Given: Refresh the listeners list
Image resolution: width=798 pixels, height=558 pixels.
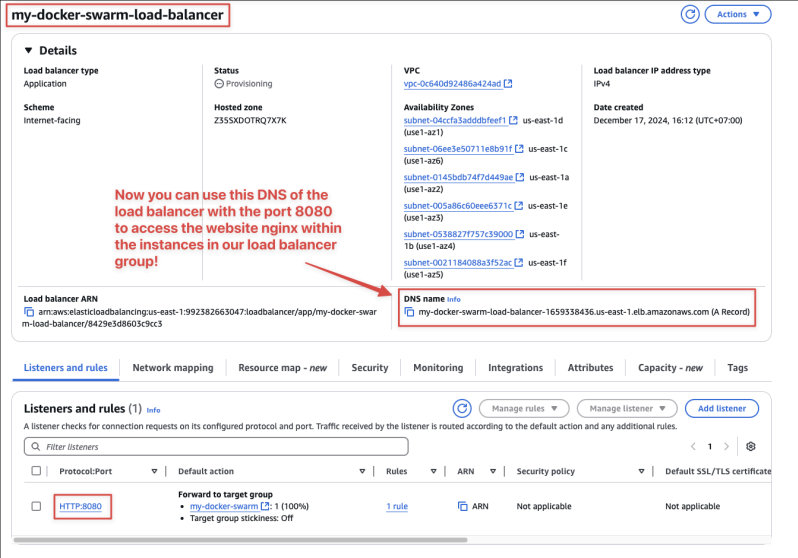Looking at the screenshot, I should pyautogui.click(x=462, y=408).
